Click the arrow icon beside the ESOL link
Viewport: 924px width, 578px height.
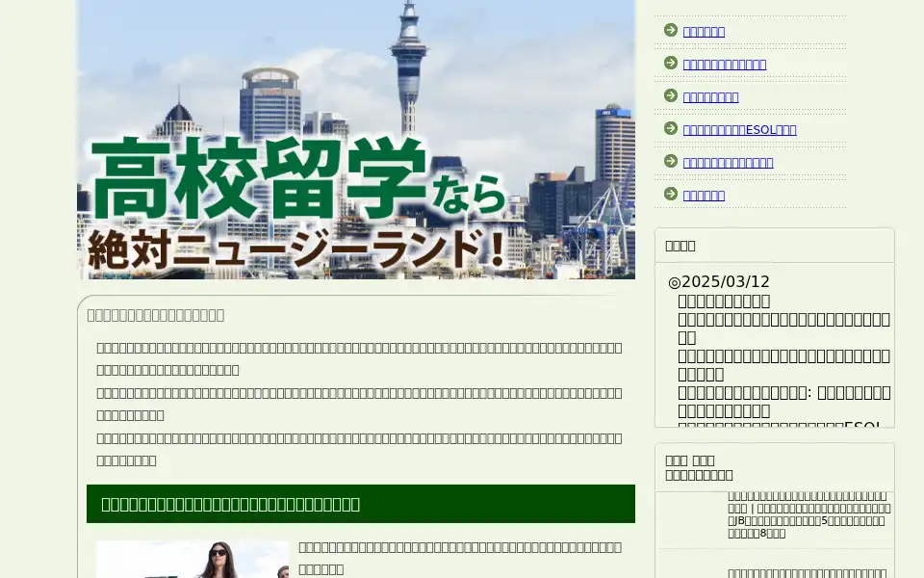click(671, 128)
